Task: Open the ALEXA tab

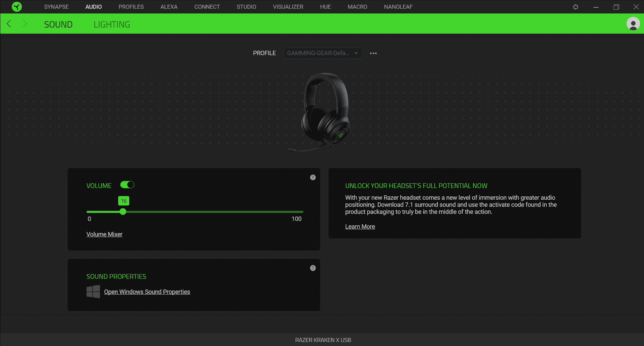Action: (x=169, y=7)
